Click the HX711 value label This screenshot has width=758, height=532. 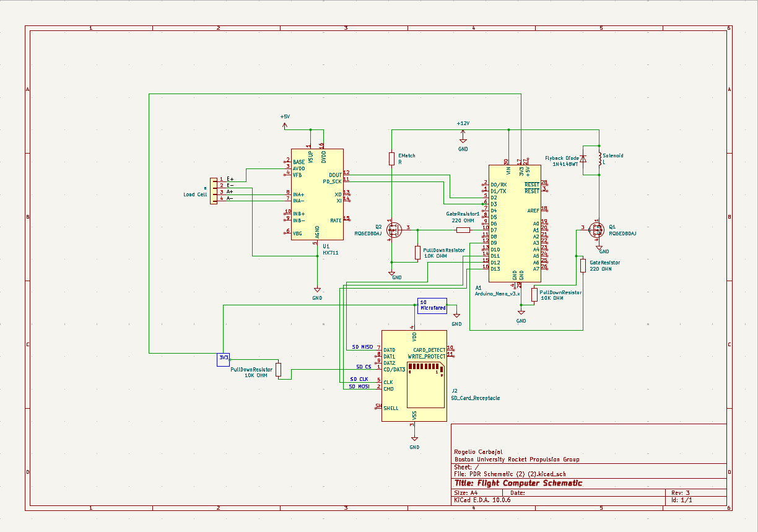point(331,253)
